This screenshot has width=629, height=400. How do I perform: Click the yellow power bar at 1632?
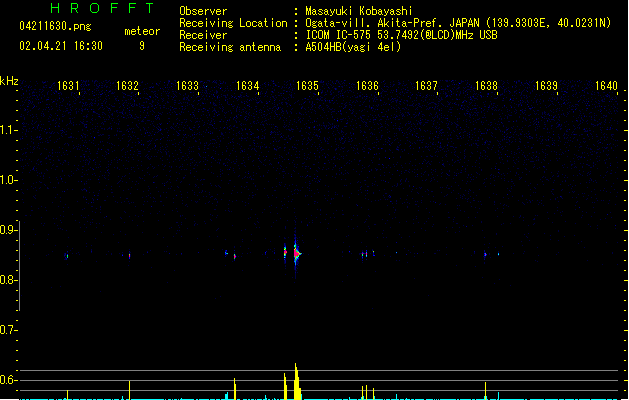pos(130,390)
